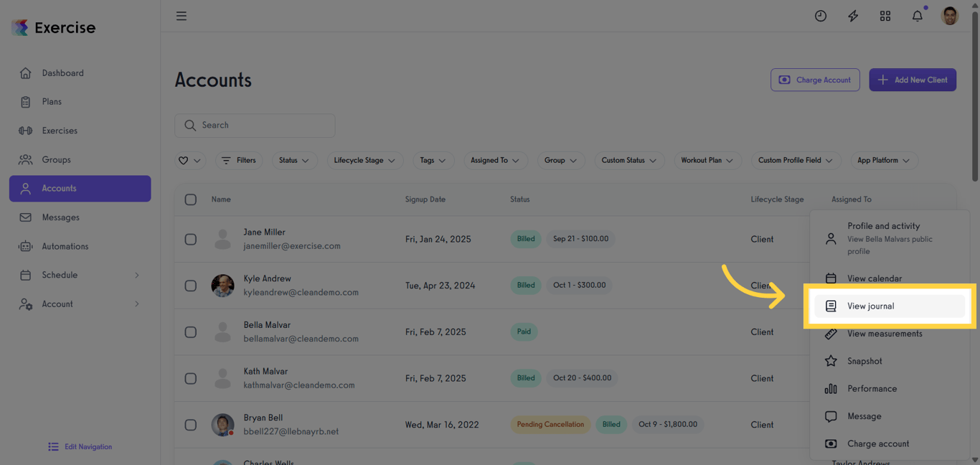Image resolution: width=980 pixels, height=465 pixels.
Task: Expand the Schedule sidebar menu
Action: click(61, 275)
